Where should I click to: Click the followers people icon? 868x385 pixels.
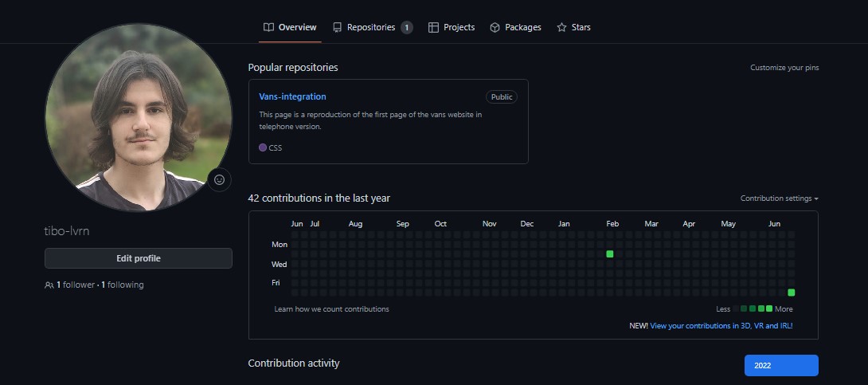[x=49, y=285]
